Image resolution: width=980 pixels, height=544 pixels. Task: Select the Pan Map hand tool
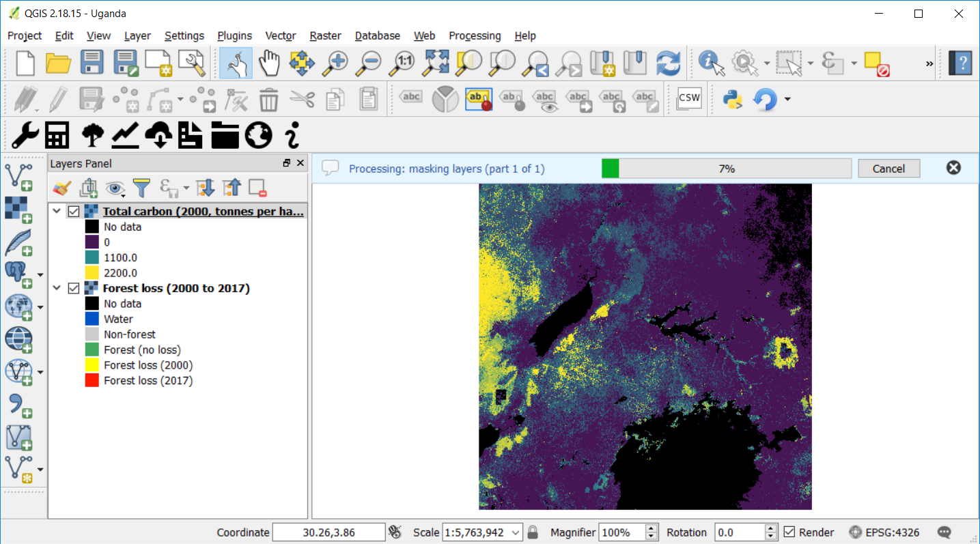[269, 63]
